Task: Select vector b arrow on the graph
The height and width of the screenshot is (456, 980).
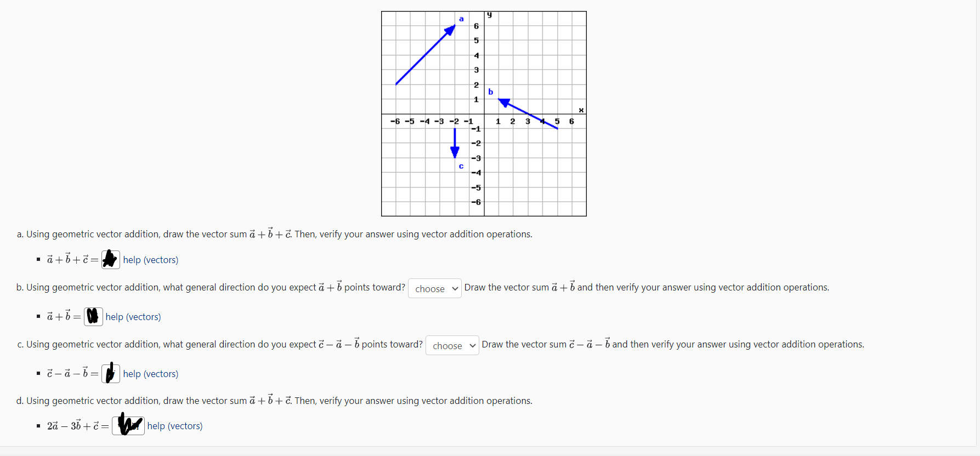Action: click(526, 113)
